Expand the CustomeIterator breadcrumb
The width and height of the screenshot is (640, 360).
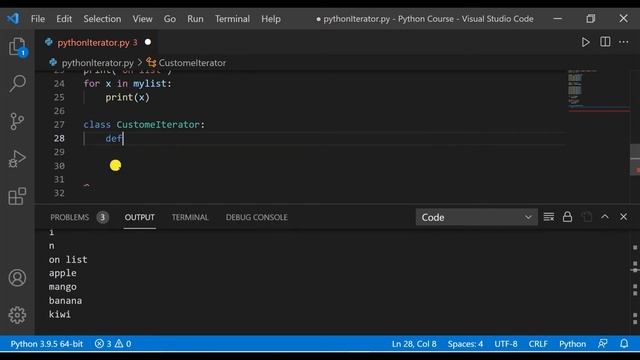tap(192, 62)
